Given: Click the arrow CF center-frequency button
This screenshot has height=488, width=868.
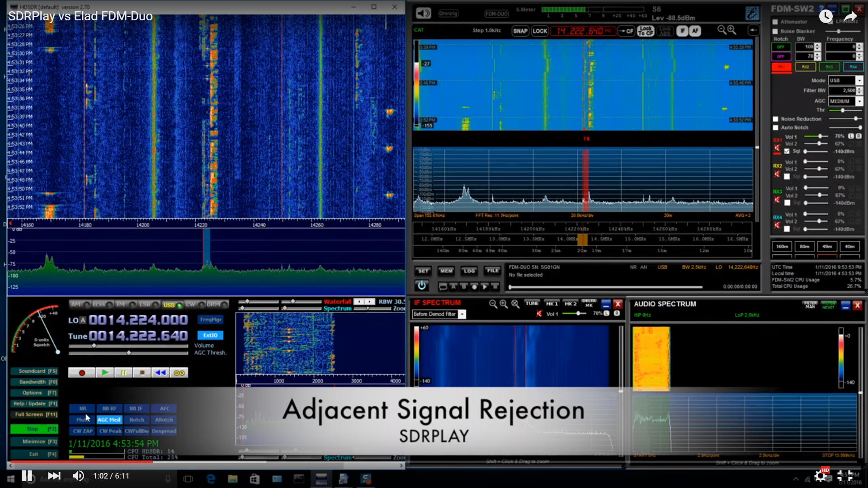Looking at the screenshot, I should [x=626, y=31].
